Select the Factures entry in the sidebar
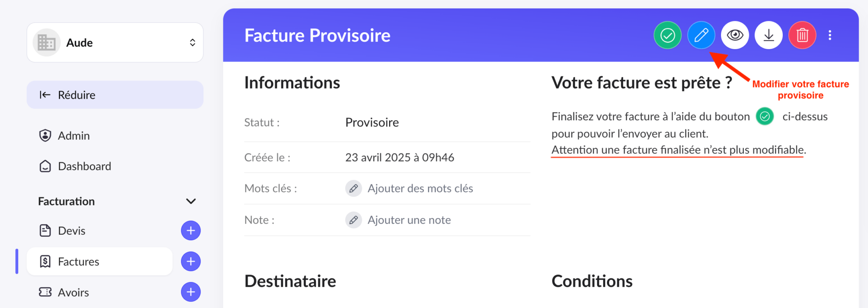 click(79, 261)
